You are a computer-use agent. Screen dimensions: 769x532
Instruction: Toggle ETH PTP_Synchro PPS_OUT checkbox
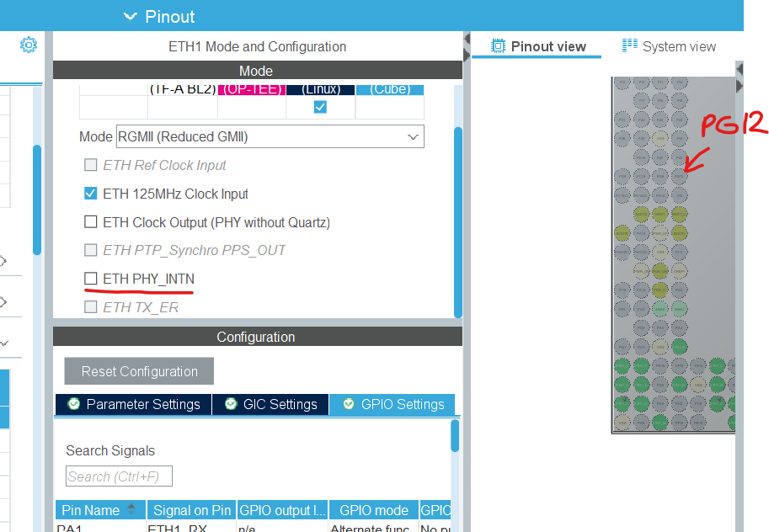pyautogui.click(x=91, y=250)
